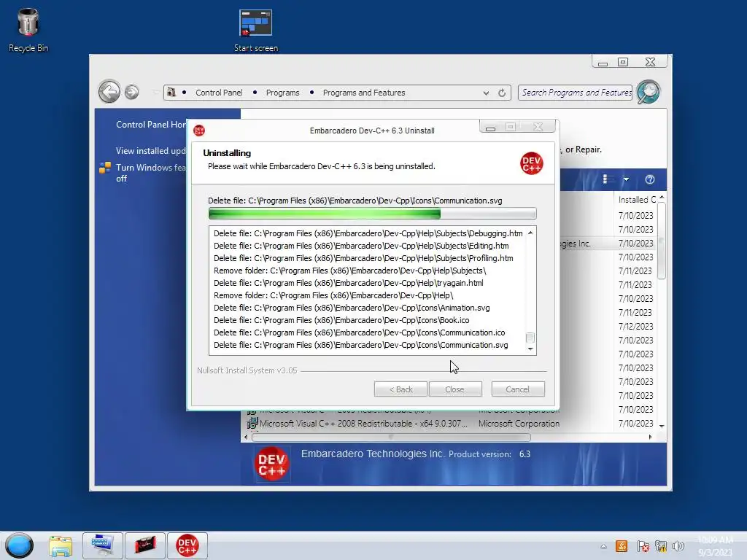
Task: Click the Forward arrow in Control Panel window
Action: [x=132, y=92]
